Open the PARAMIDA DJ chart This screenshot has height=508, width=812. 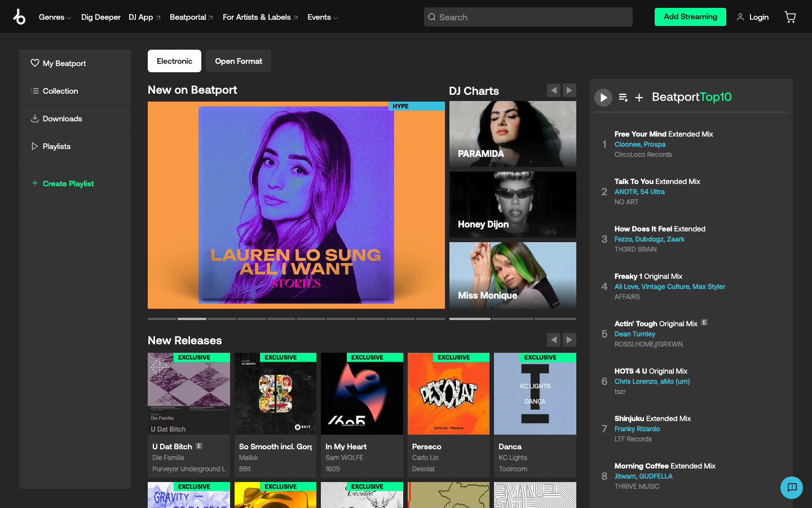513,134
